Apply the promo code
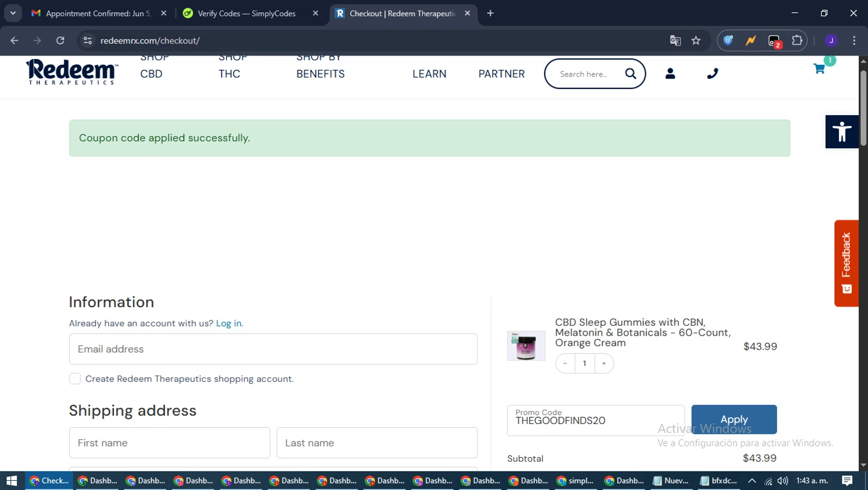 [734, 419]
